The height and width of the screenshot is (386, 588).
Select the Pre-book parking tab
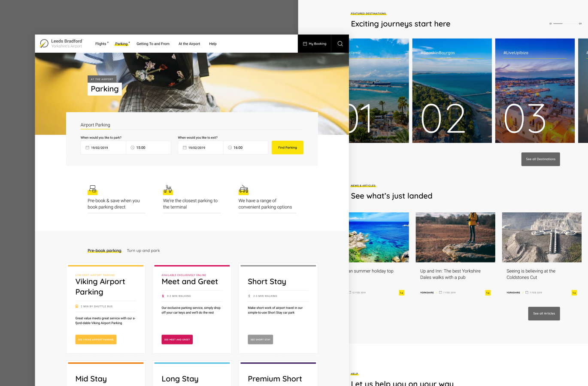(104, 250)
